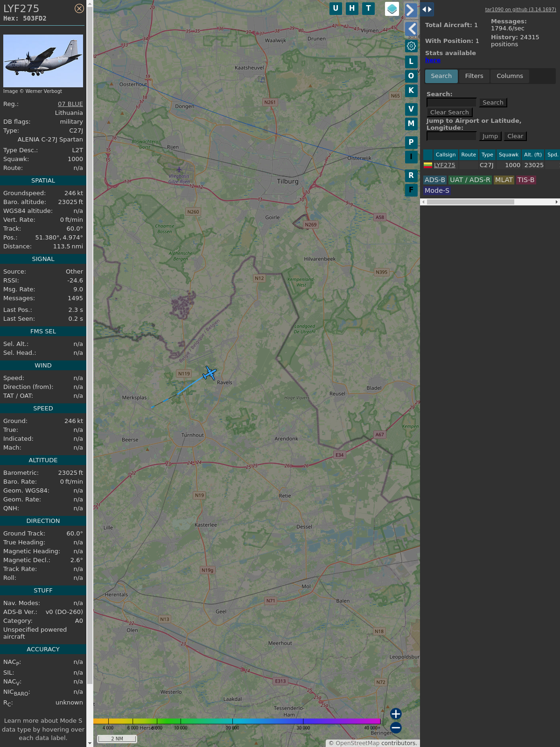The width and height of the screenshot is (560, 747).
Task: Open the map layers selector icon
Action: (392, 9)
